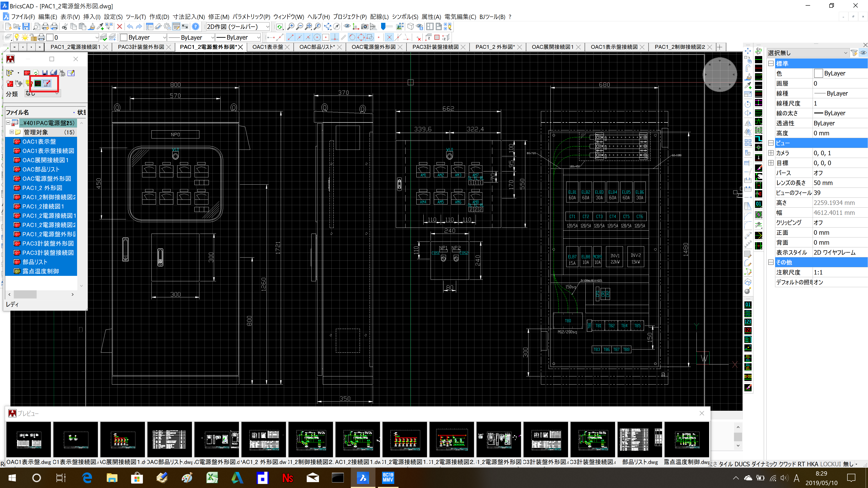Viewport: 868px width, 488px height.
Task: Click the Zoom In magnifier icon
Action: point(290,27)
